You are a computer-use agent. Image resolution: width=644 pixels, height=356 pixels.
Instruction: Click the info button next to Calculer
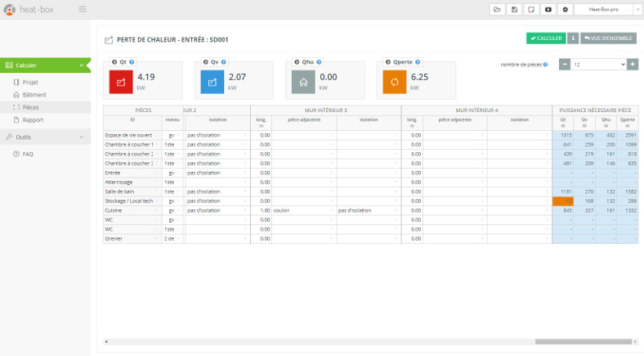[573, 38]
